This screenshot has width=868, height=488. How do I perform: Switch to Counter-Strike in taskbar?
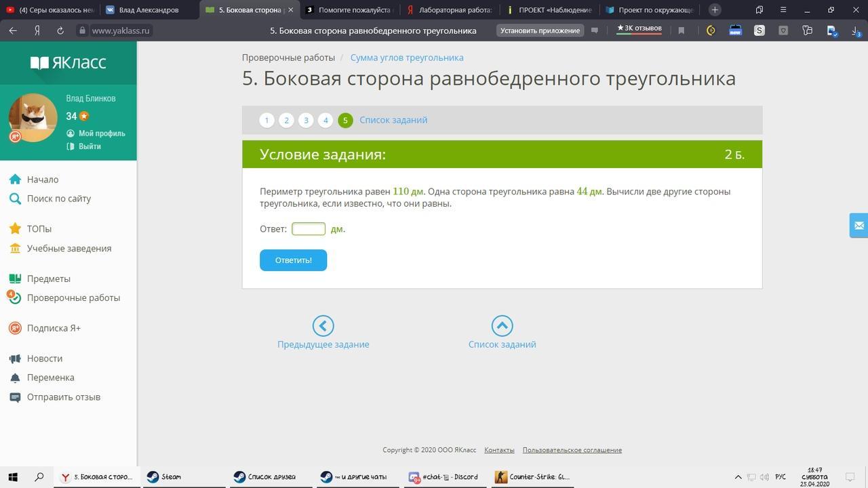pyautogui.click(x=532, y=477)
